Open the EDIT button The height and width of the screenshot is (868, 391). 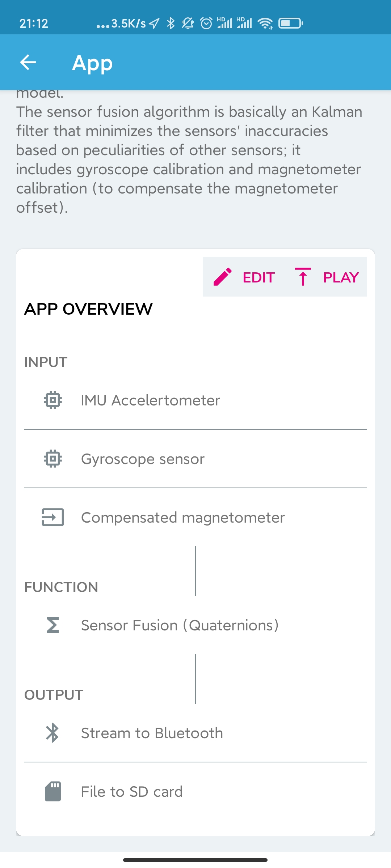pos(244,277)
